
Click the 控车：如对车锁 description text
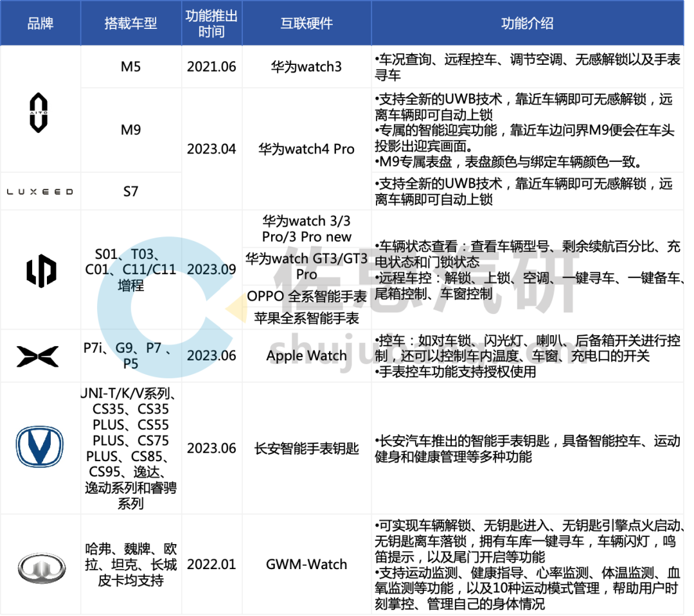click(x=528, y=348)
